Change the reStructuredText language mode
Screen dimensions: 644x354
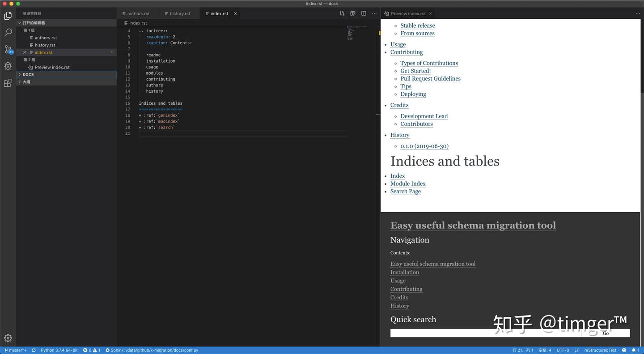pyautogui.click(x=600, y=350)
